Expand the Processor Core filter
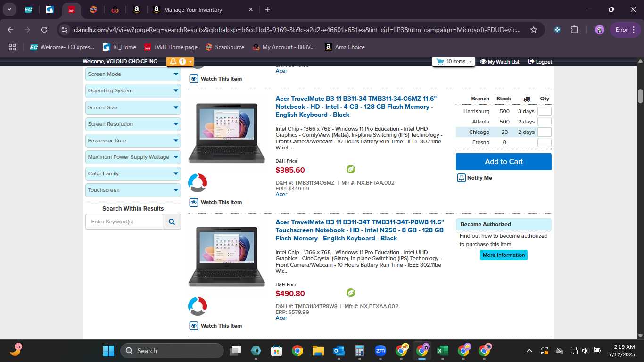Viewport: 644px width, 362px height. point(133,140)
